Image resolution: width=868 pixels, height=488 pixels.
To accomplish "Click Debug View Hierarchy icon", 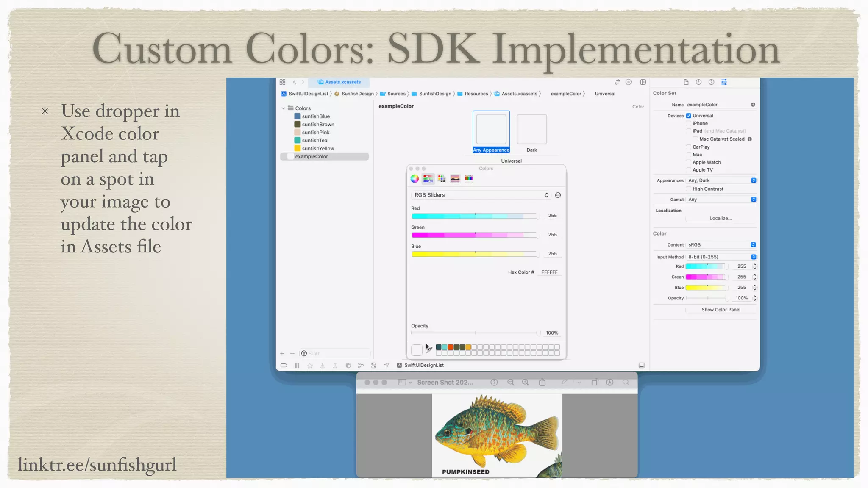I will (x=348, y=365).
